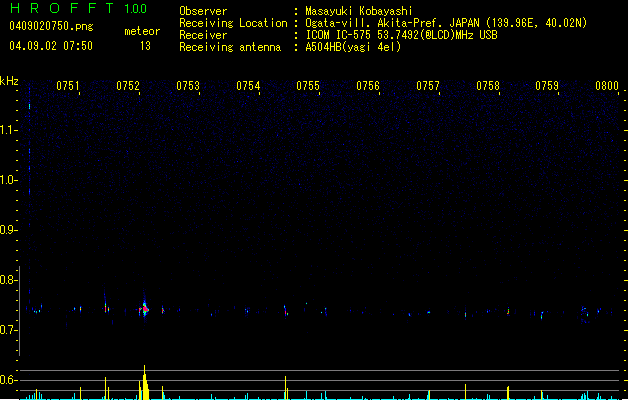
Task: Click the tallest yellow intensity peak after 0752
Action: (145, 382)
